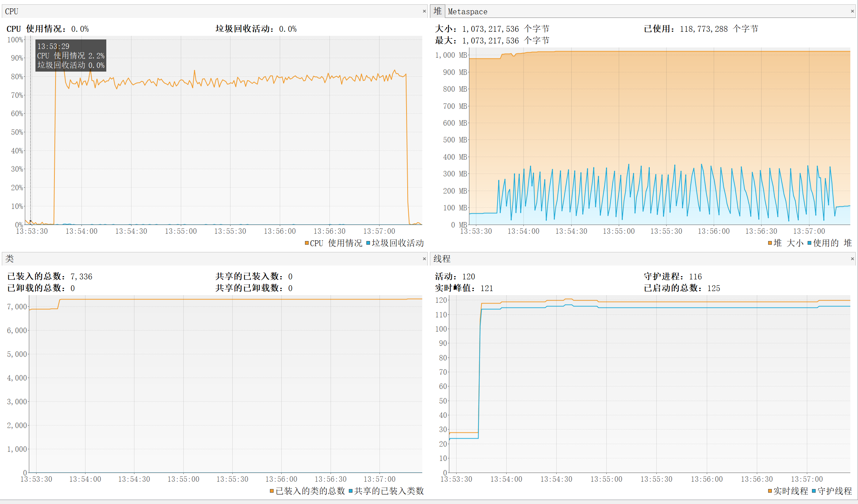Click the blue 垃圾回收活动 legend swatch
Screen dimensions: 858x504
(368, 243)
